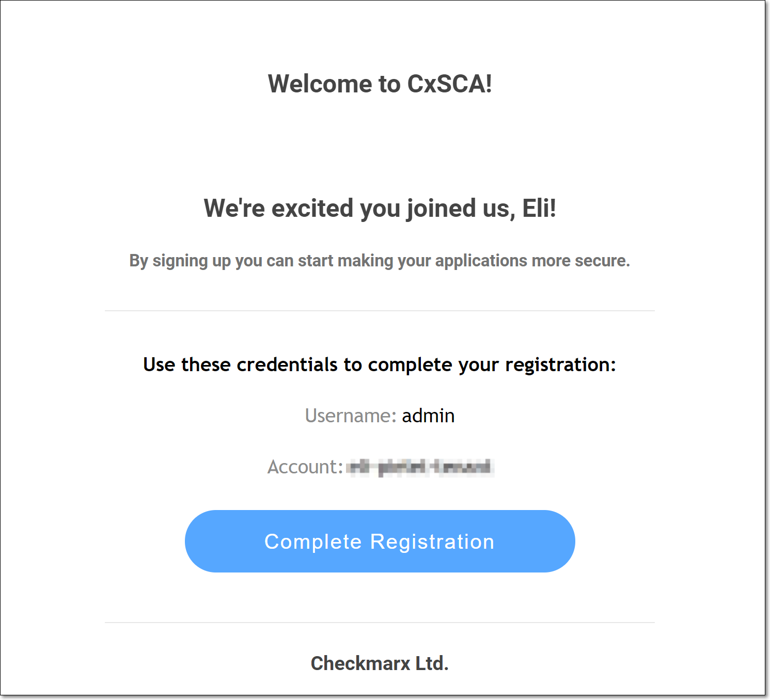This screenshot has width=770, height=700.
Task: Click the We're excited you joined us heading
Action: point(380,209)
